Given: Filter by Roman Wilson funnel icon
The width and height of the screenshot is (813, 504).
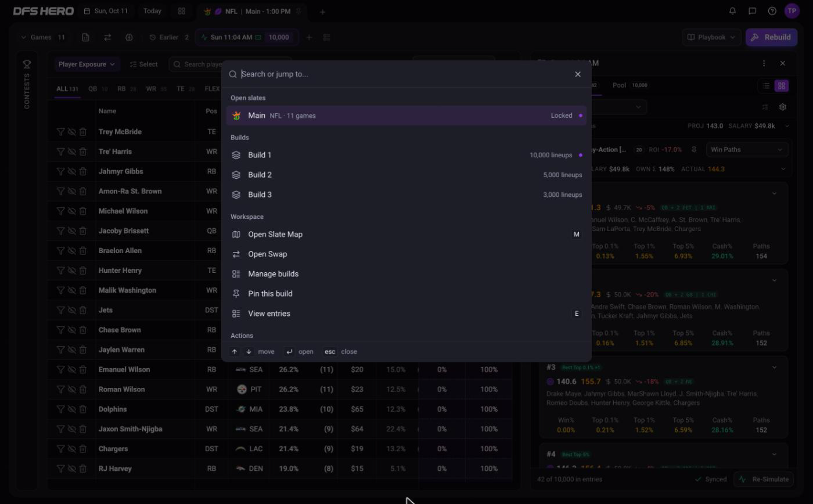Looking at the screenshot, I should [x=60, y=389].
